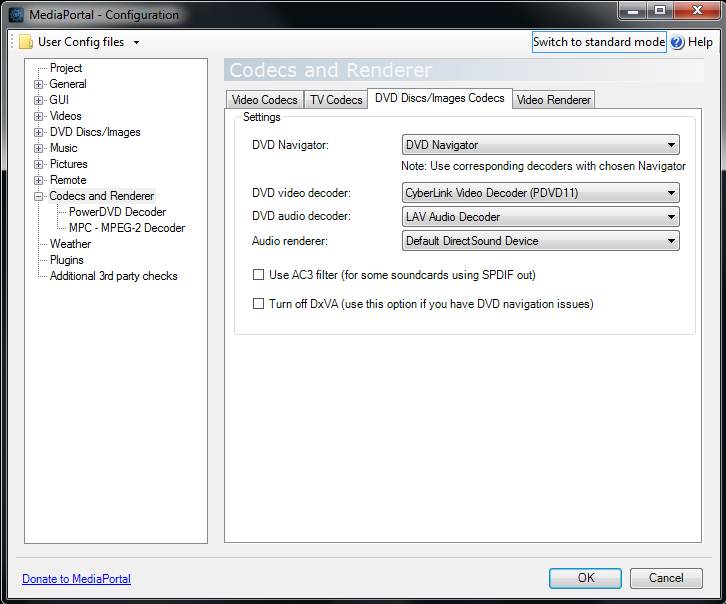Open the DVD audio decoder dropdown
The width and height of the screenshot is (726, 604).
click(x=540, y=217)
